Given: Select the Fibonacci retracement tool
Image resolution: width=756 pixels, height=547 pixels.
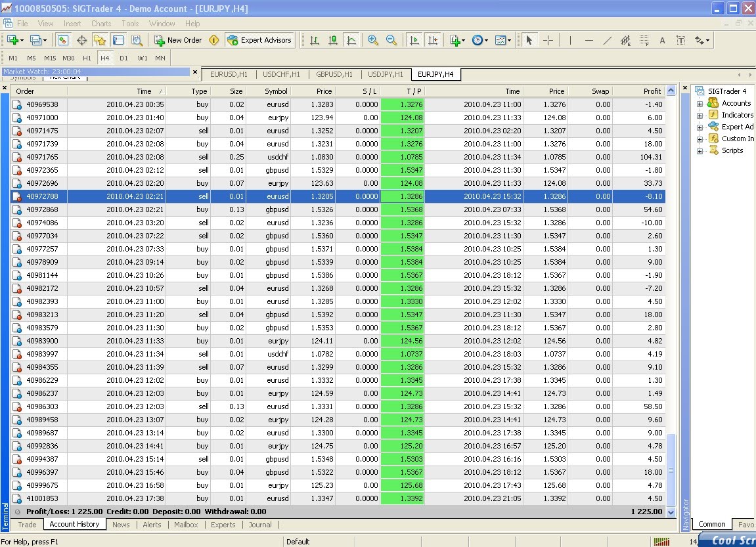Looking at the screenshot, I should (x=644, y=41).
